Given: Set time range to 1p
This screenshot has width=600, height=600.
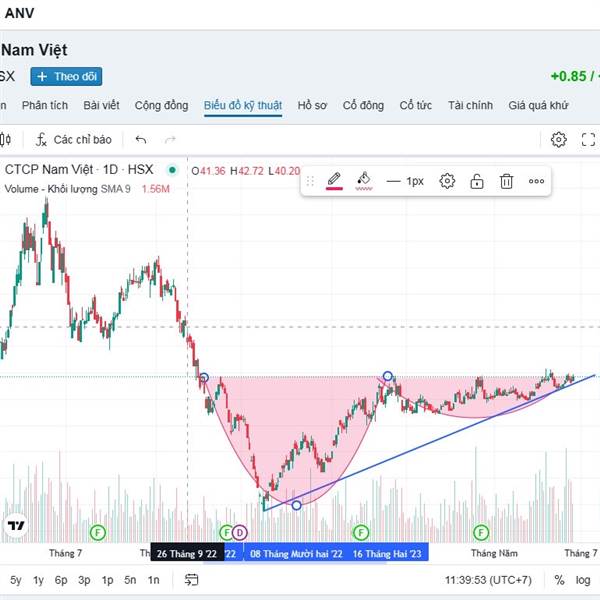Looking at the screenshot, I should 107,580.
